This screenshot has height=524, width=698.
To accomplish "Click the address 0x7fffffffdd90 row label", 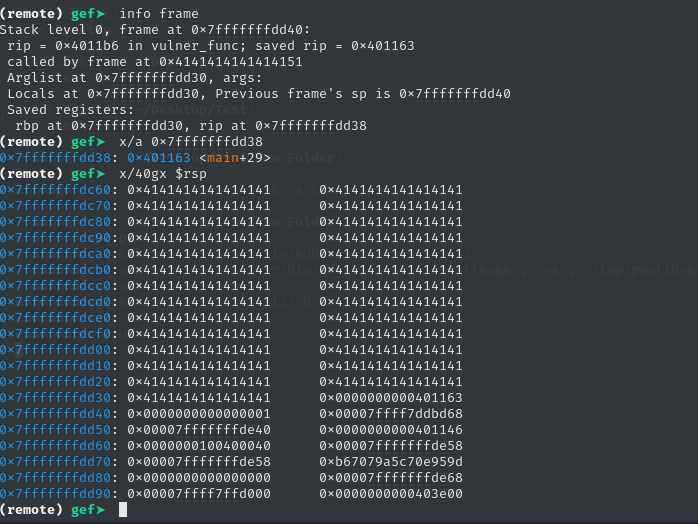I will (x=56, y=494).
